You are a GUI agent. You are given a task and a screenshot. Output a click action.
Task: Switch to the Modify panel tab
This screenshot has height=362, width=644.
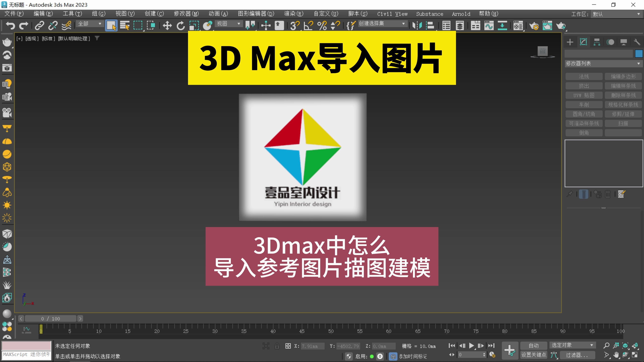(x=583, y=42)
